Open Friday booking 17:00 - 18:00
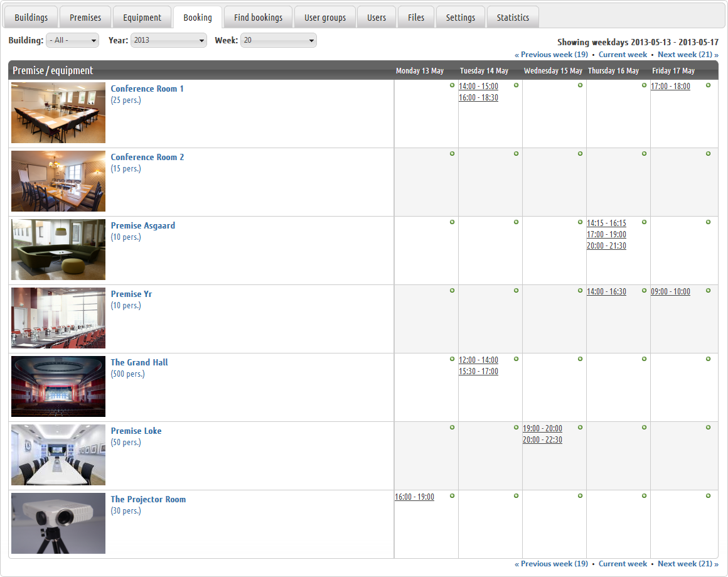The width and height of the screenshot is (728, 577). [x=670, y=86]
